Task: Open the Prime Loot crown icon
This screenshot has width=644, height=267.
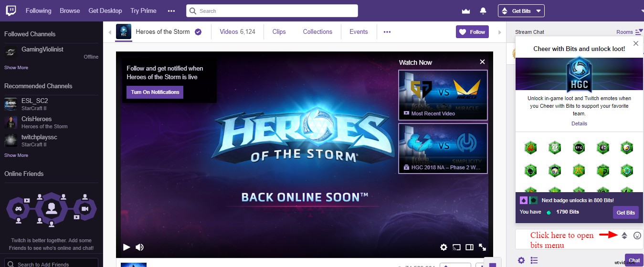Action: point(466,10)
